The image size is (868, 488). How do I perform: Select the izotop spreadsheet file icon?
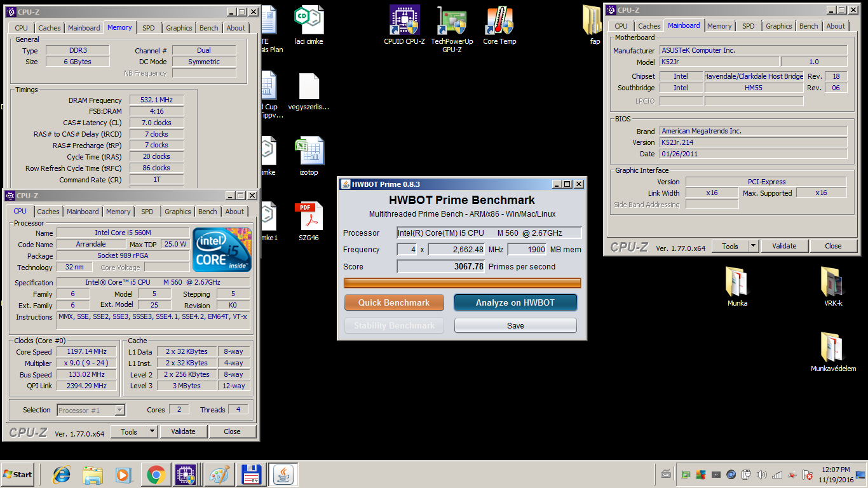tap(309, 156)
